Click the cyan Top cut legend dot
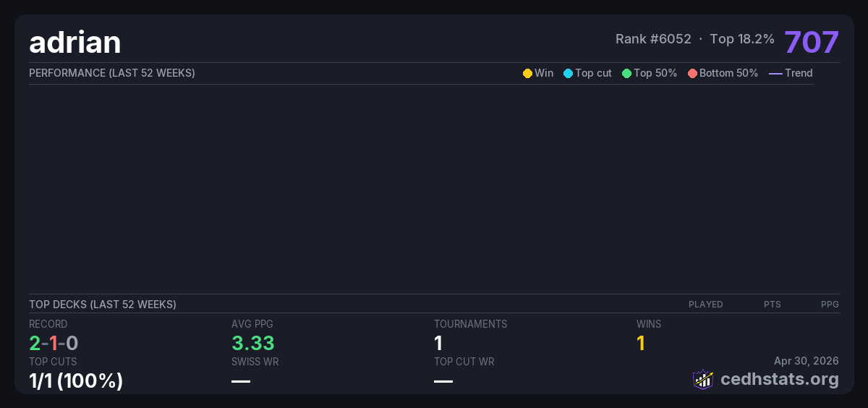Screen dimensions: 868x408 (568, 73)
